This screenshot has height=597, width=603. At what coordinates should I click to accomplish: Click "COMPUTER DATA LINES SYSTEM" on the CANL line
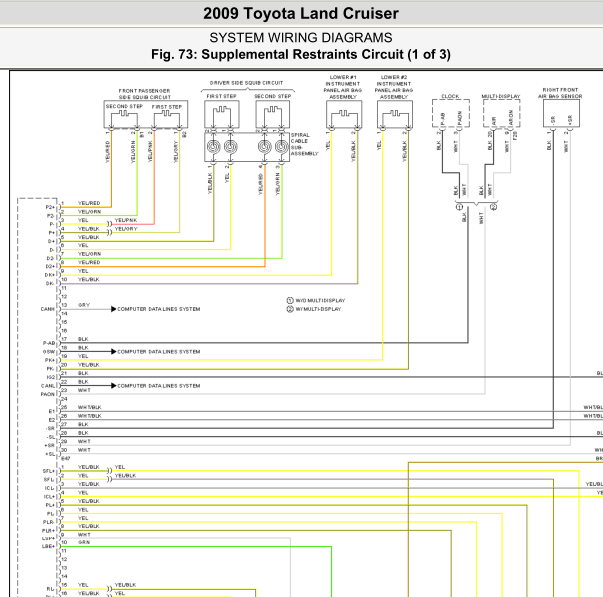coord(159,386)
